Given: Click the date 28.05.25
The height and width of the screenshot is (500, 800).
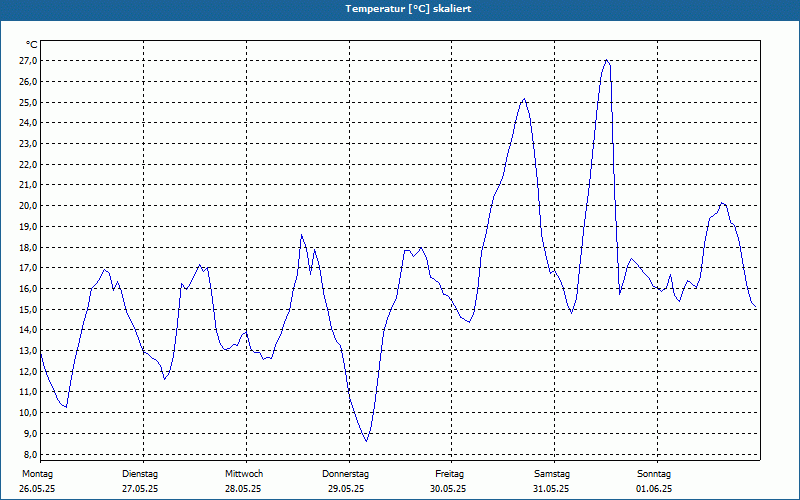Looking at the screenshot, I should coord(243,489).
